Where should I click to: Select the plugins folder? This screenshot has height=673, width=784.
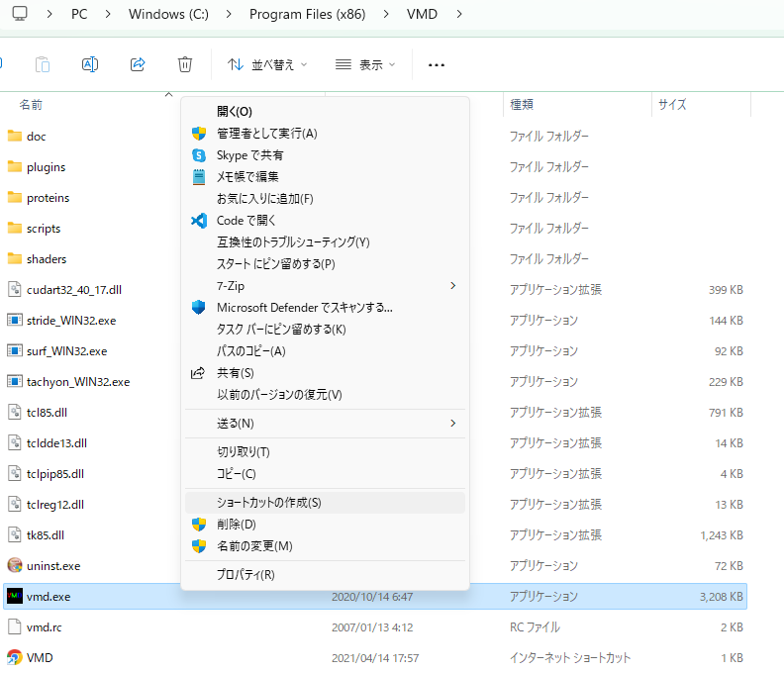click(x=46, y=167)
